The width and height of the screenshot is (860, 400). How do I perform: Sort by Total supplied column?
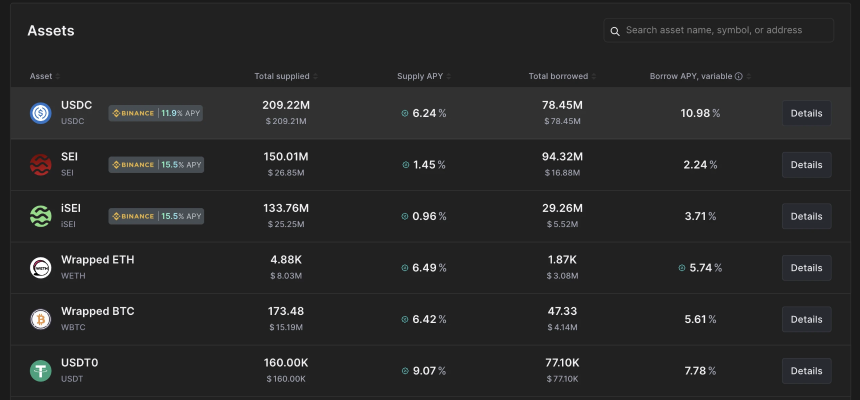click(282, 76)
